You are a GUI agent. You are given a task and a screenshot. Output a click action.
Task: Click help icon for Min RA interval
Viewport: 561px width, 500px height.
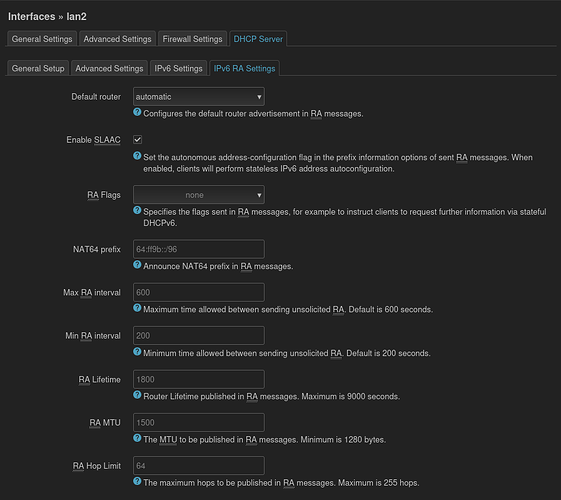click(x=137, y=352)
